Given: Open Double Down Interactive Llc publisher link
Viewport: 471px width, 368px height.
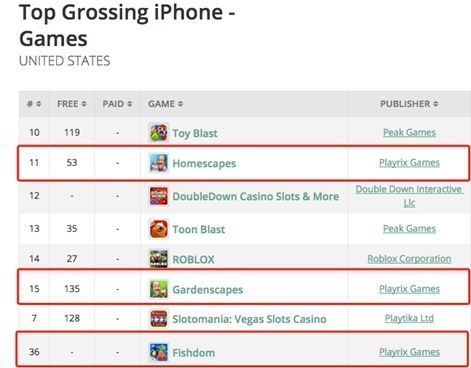Looking at the screenshot, I should (409, 196).
